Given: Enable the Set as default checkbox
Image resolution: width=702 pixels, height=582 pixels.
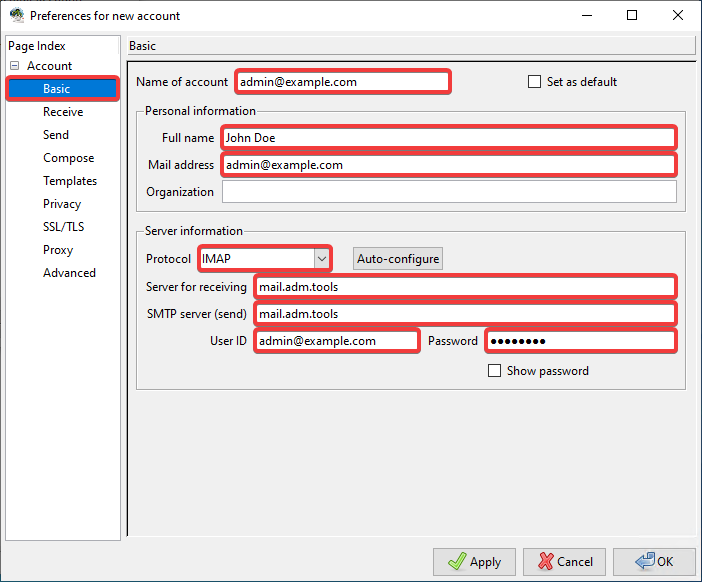Looking at the screenshot, I should pos(535,82).
